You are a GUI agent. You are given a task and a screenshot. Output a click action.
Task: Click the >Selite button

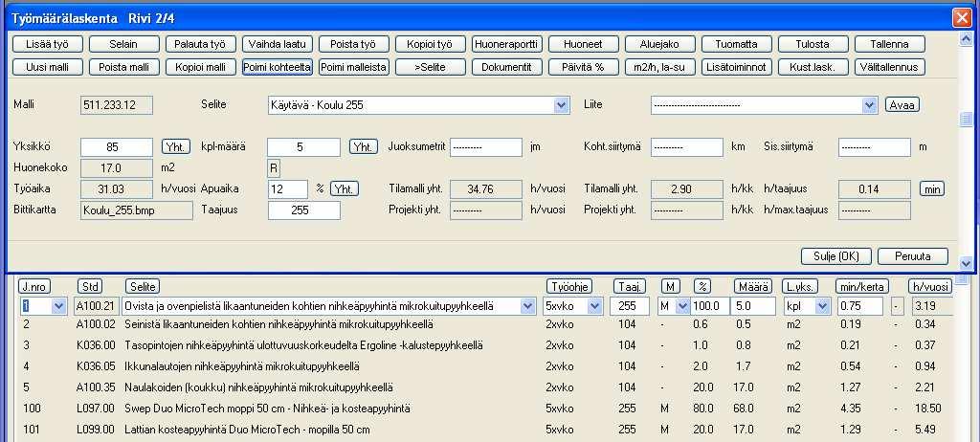coord(430,67)
